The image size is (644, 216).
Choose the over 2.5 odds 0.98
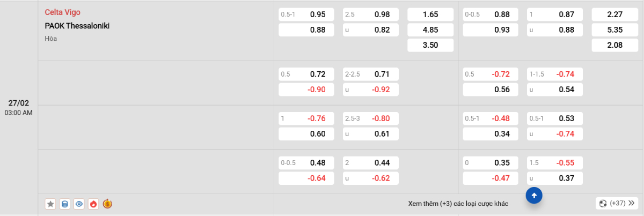[x=371, y=14]
